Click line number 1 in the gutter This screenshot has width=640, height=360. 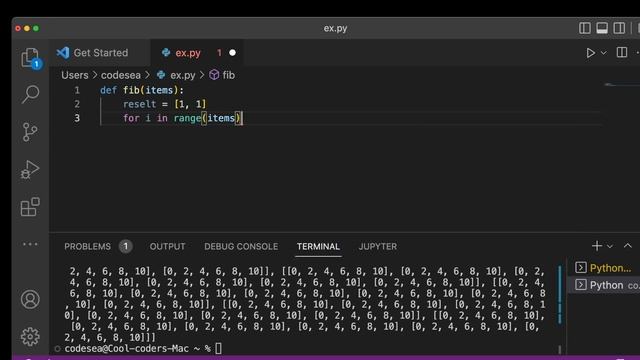click(x=77, y=90)
